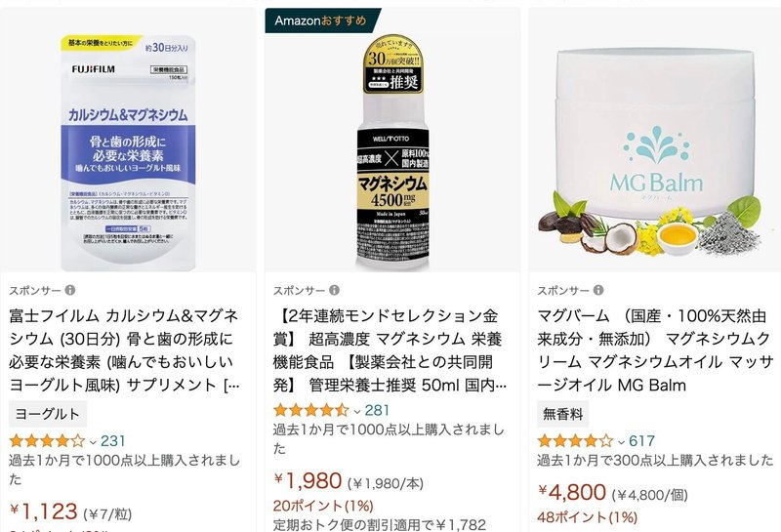Select the ヨーグルト flavor option chip
The width and height of the screenshot is (781, 532).
coord(47,414)
